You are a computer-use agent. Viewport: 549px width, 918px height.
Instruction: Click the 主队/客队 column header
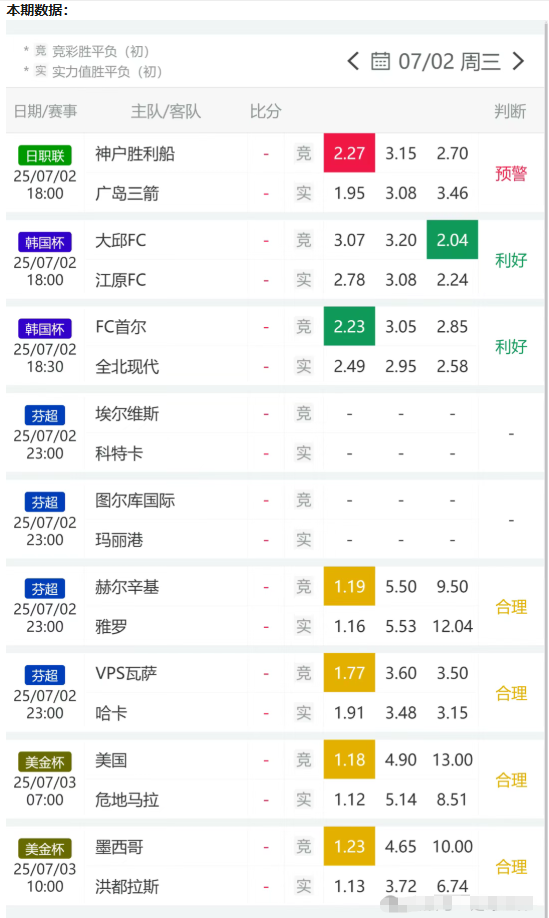pyautogui.click(x=166, y=111)
